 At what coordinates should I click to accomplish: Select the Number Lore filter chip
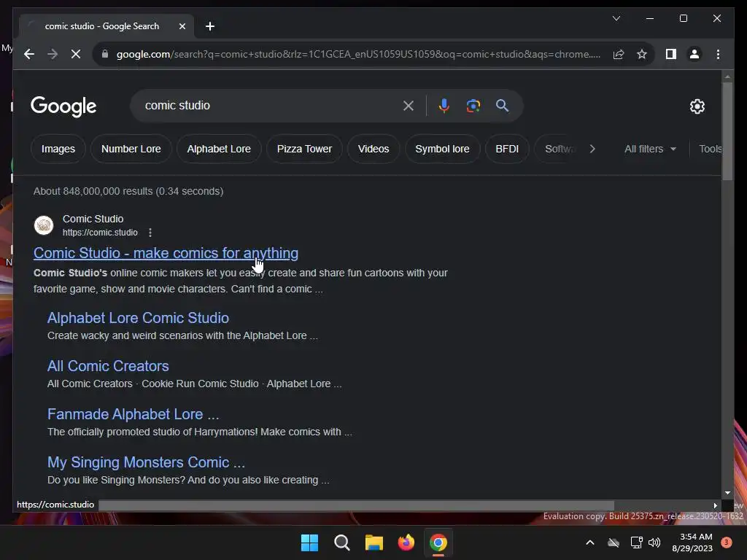click(x=131, y=149)
